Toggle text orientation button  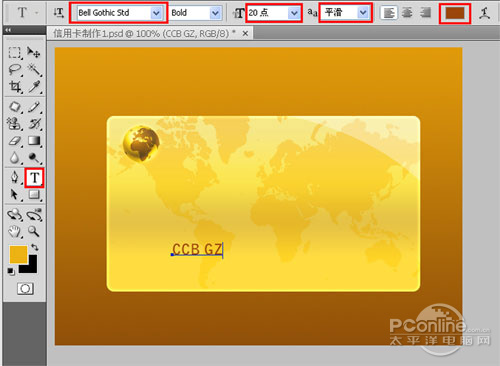pyautogui.click(x=59, y=13)
